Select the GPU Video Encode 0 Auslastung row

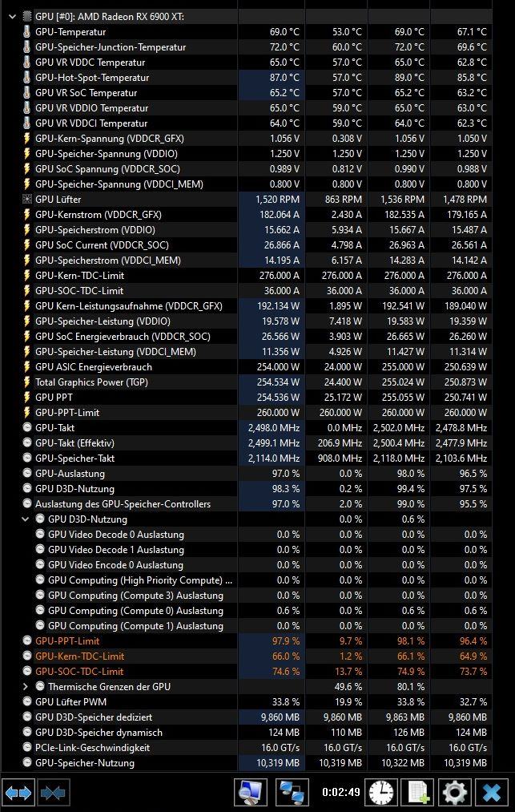(x=115, y=565)
